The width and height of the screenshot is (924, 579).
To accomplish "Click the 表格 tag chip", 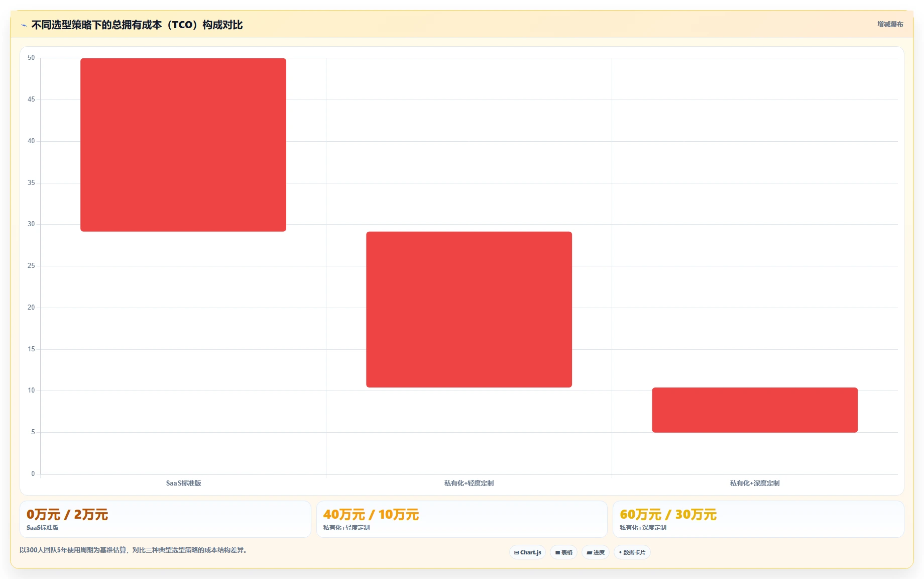I will [x=563, y=552].
